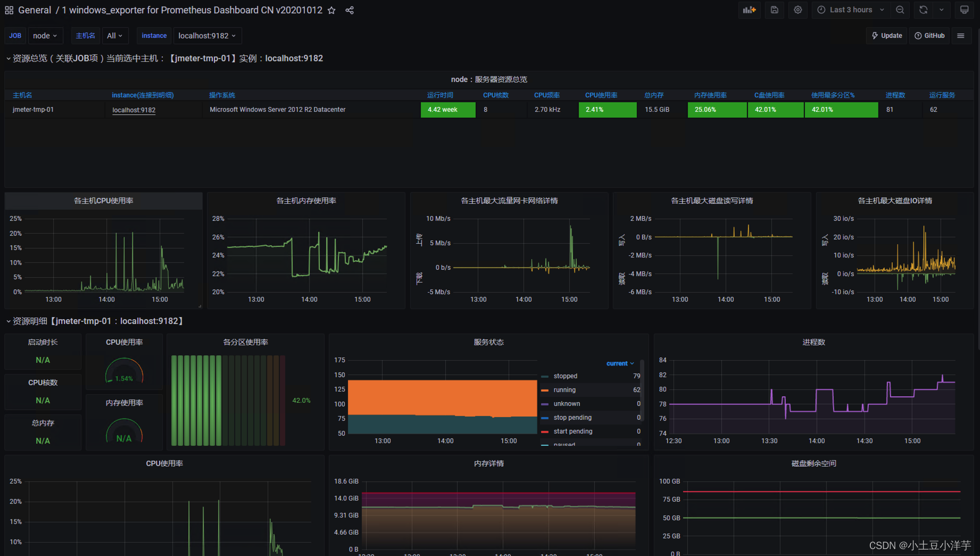This screenshot has height=556, width=980.
Task: Click the 服务状态 legend scrollbar
Action: [642, 389]
